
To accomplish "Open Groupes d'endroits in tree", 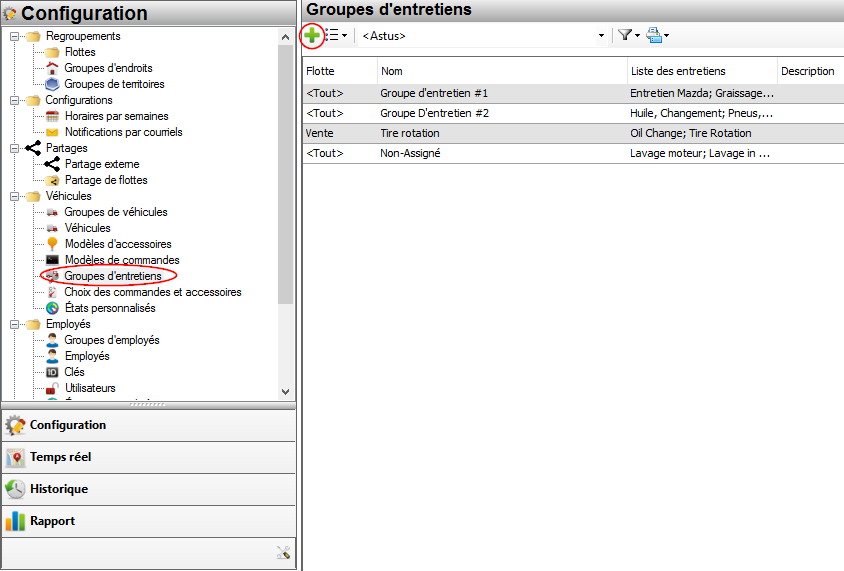I will point(108,68).
